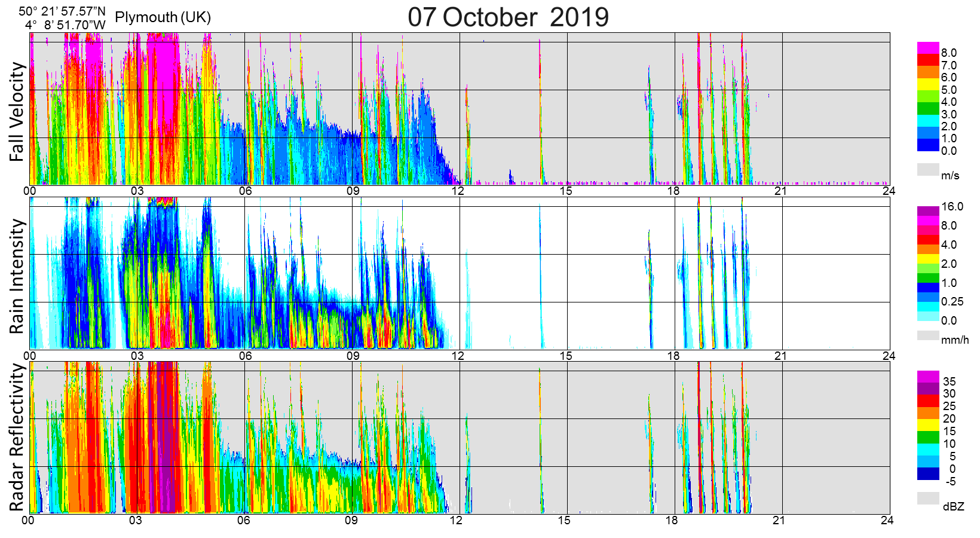Pick the orange 6.0 swatch in Fall Velocity legend
This screenshot has width=980, height=538.
coord(928,72)
